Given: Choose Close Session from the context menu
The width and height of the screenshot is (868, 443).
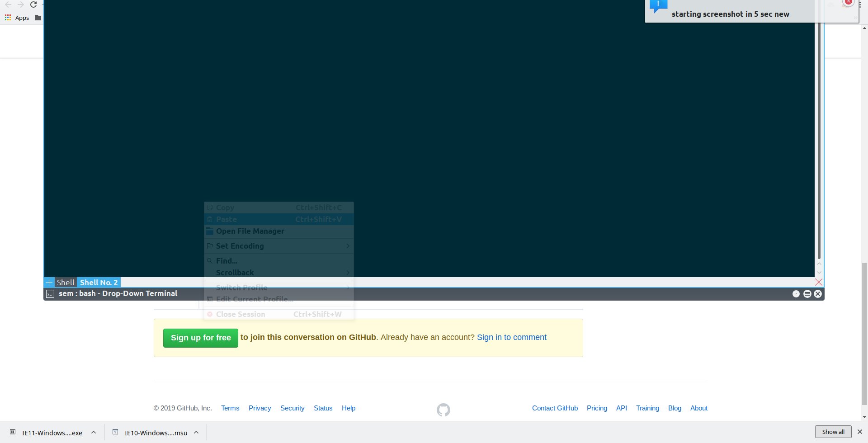Looking at the screenshot, I should (x=279, y=314).
